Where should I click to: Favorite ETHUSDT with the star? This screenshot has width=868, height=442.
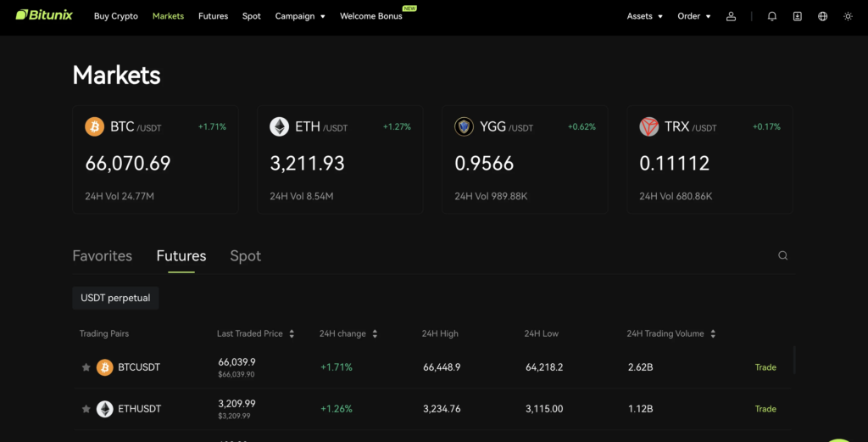[x=86, y=409]
